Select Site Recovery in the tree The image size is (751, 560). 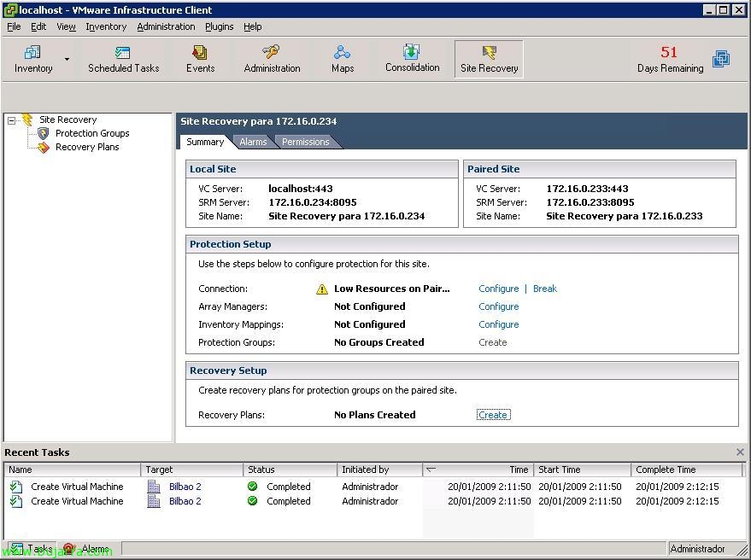point(68,120)
